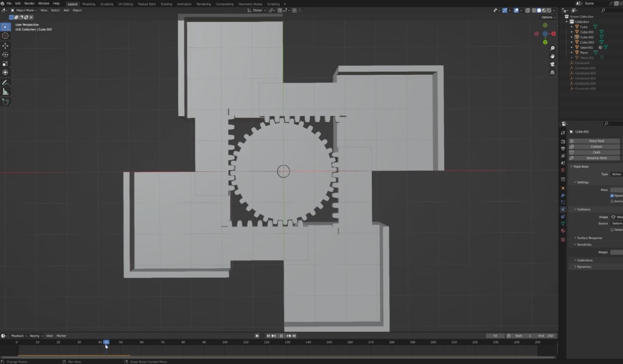The height and width of the screenshot is (364, 623).
Task: Expand the Surface Response section
Action: [590, 238]
